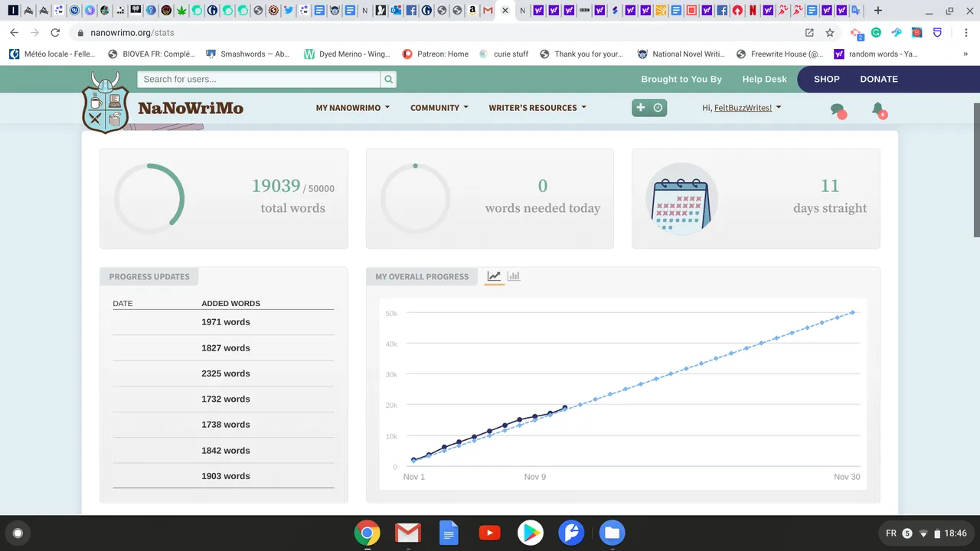980x551 pixels.
Task: Expand the COMMUNITY menu
Action: coord(439,108)
